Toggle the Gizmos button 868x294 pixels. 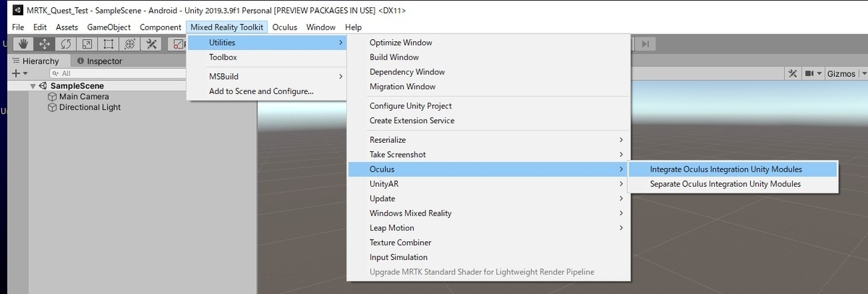click(841, 74)
